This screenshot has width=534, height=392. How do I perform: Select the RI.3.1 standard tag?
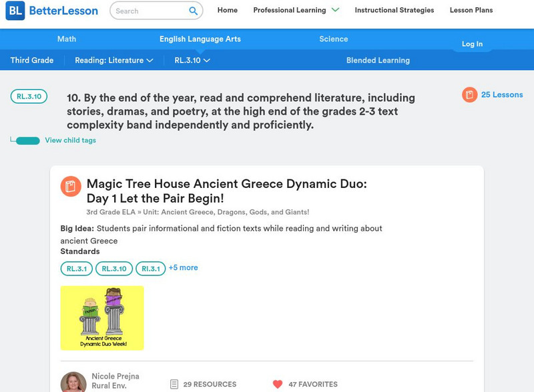[x=151, y=269]
